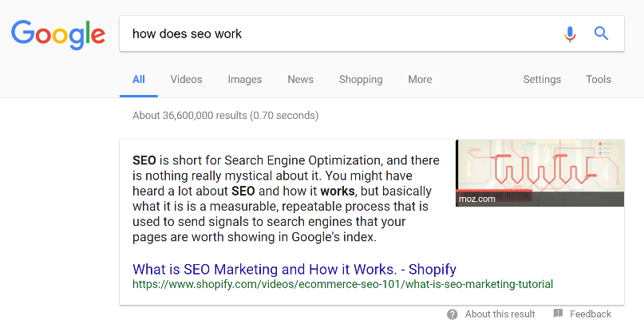Select the All results tab
Viewport: 644px width, 328px height.
click(139, 79)
